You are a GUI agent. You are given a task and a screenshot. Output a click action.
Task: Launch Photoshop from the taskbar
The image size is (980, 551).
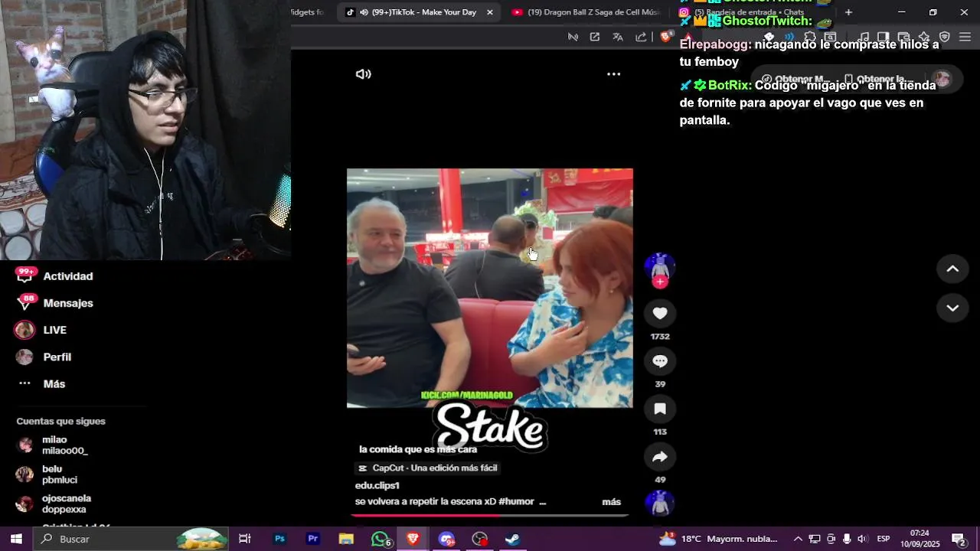[x=279, y=539]
